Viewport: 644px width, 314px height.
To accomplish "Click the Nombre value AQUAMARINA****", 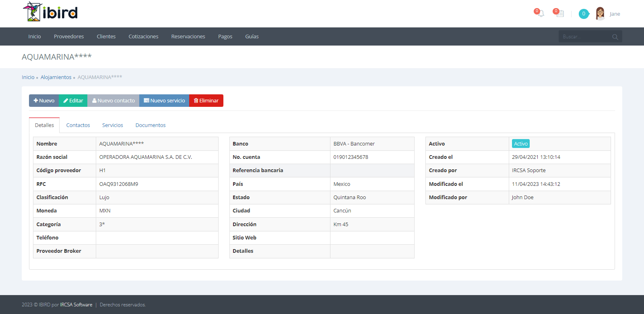I will point(122,143).
